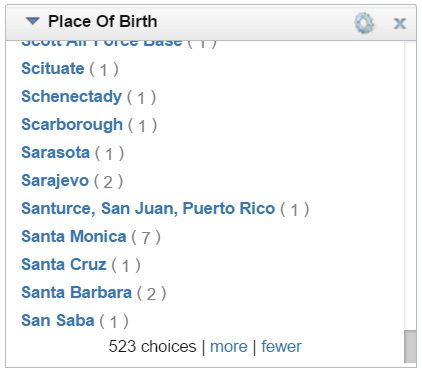Select the Scituate birthplace filter
This screenshot has height=375, width=422.
(53, 68)
